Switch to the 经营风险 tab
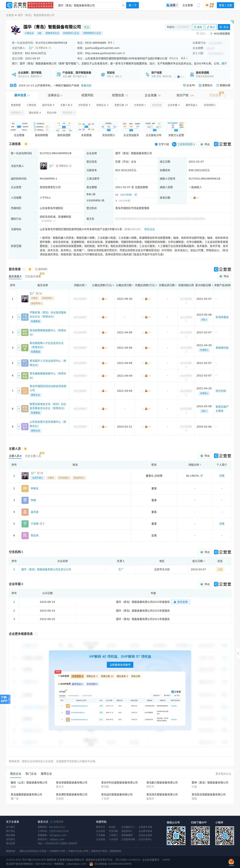This screenshot has height=868, width=240. click(x=87, y=95)
